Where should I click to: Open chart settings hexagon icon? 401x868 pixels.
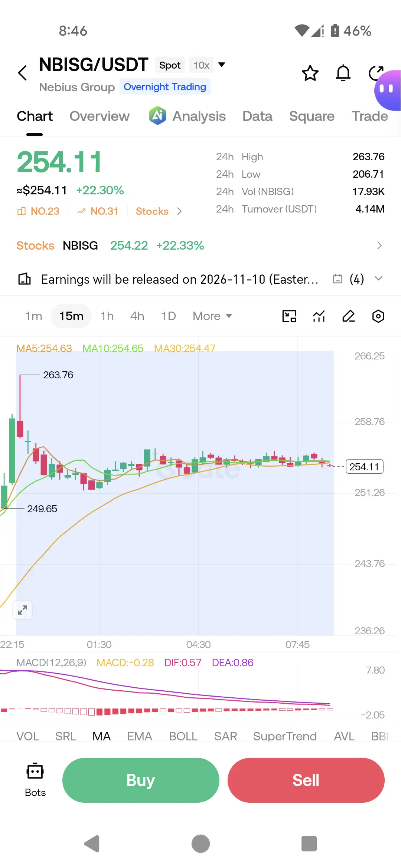coord(378,316)
